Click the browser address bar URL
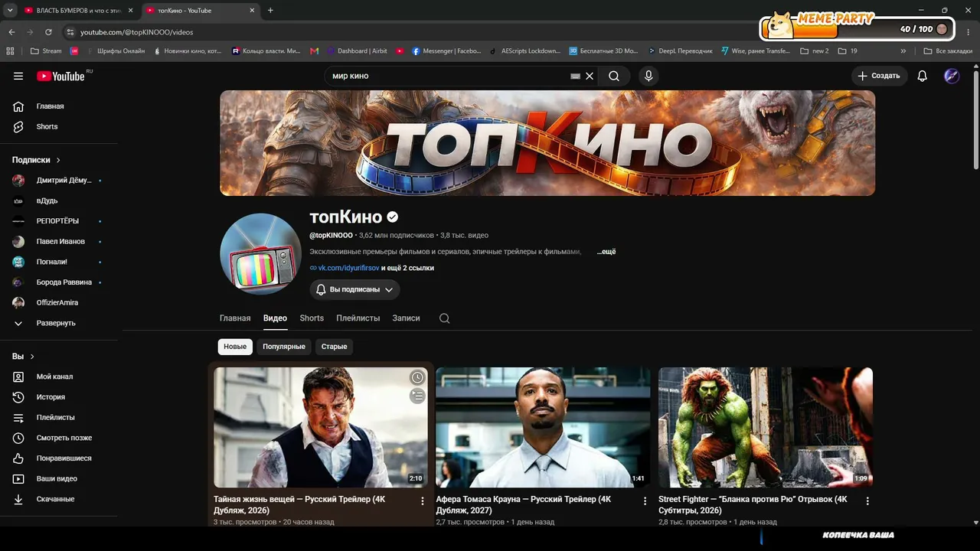 [x=137, y=32]
